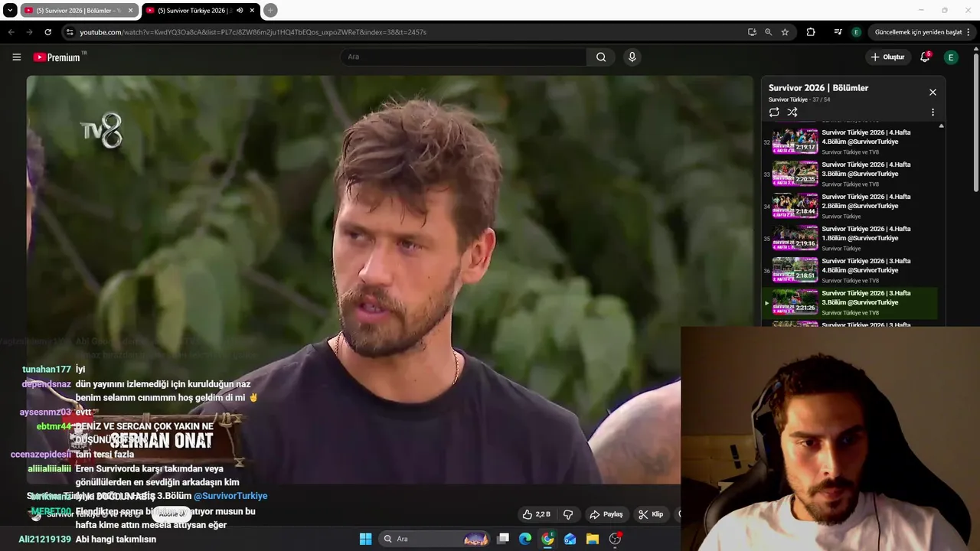980x551 pixels.
Task: Click the Survivor 2026 | Bölümler playlist title
Action: 818,88
